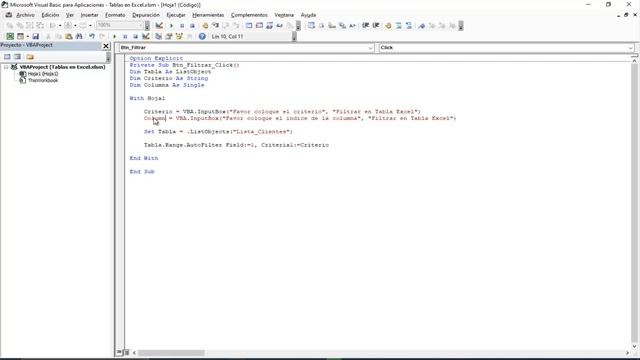View Object button in Project panel
Screen dimensions: 640x360
click(17, 56)
